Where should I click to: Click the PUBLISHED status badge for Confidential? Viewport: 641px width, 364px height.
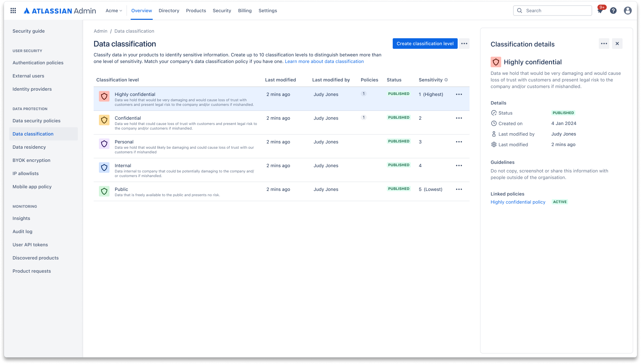(398, 117)
